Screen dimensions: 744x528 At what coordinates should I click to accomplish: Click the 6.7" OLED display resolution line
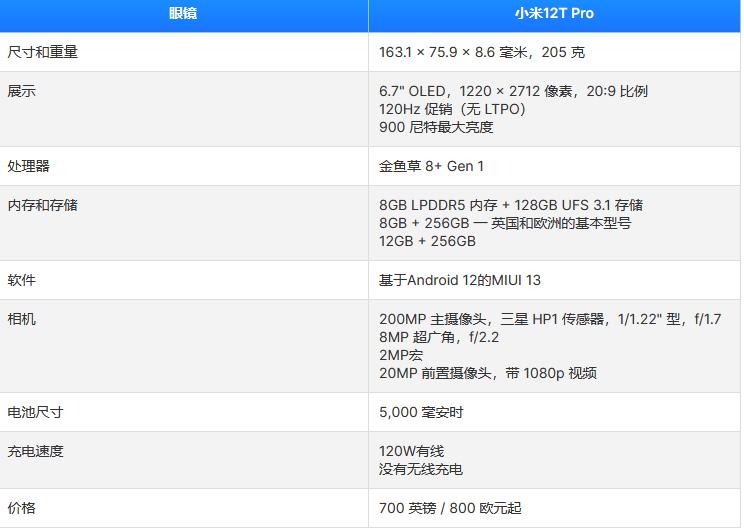click(x=513, y=91)
